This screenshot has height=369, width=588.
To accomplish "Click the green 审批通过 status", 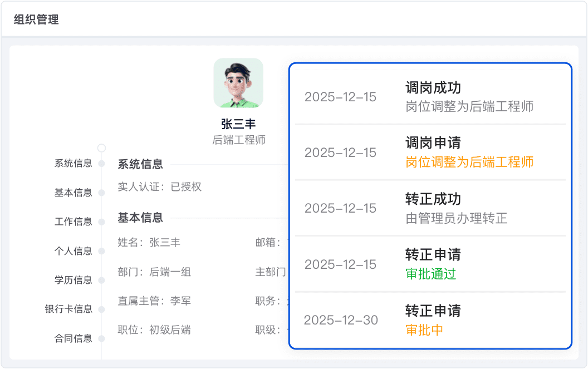I will point(430,274).
